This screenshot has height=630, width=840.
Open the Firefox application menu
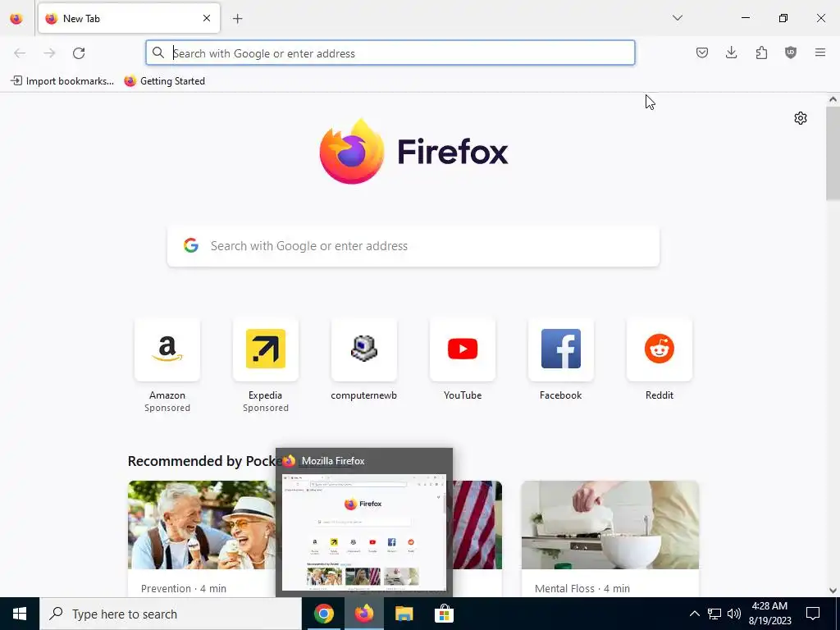click(820, 52)
